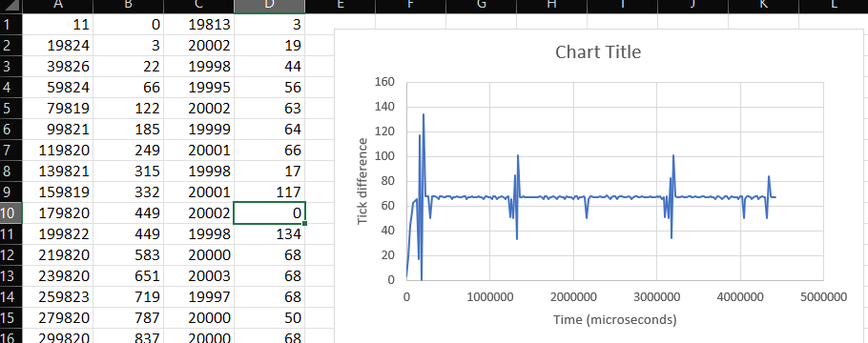
Task: Click the 5000000 horizontal axis label
Action: (823, 297)
